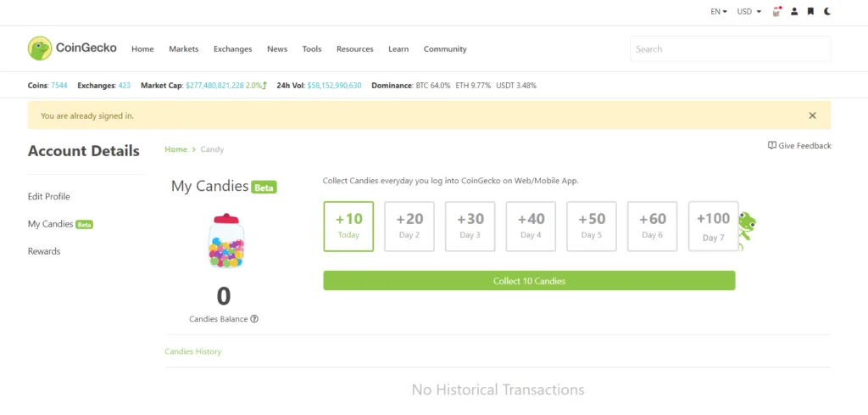Open the bookmark portfolio icon
868x415 pixels.
(x=810, y=12)
